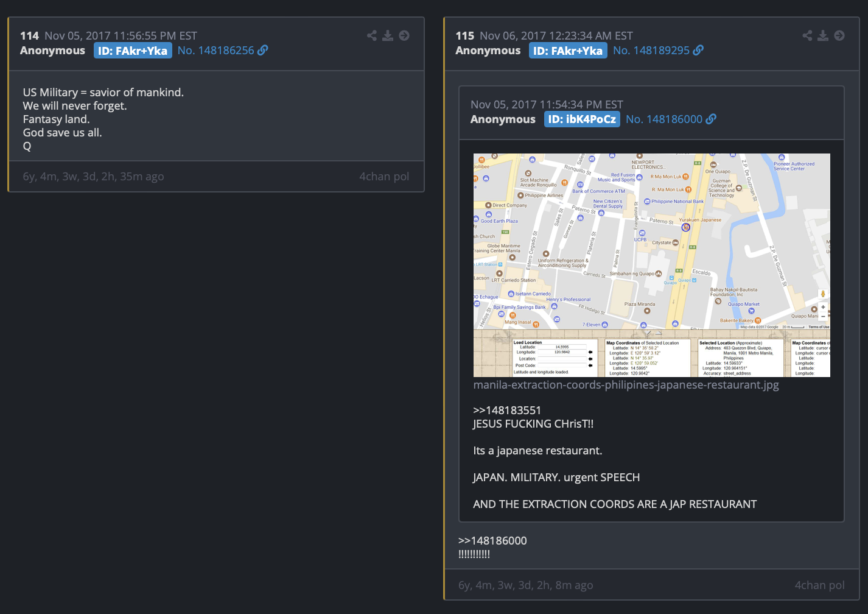Click the chain link icon beside No. 148189295
This screenshot has height=614, width=868.
(x=698, y=50)
